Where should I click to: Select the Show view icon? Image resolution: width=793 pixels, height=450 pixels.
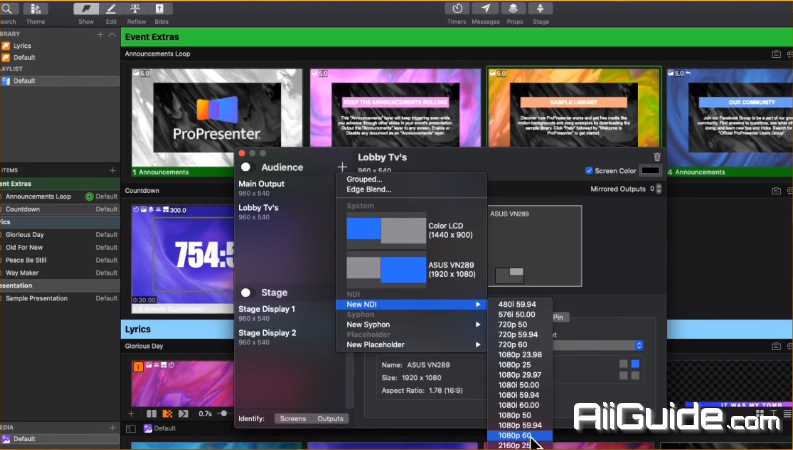(x=86, y=9)
